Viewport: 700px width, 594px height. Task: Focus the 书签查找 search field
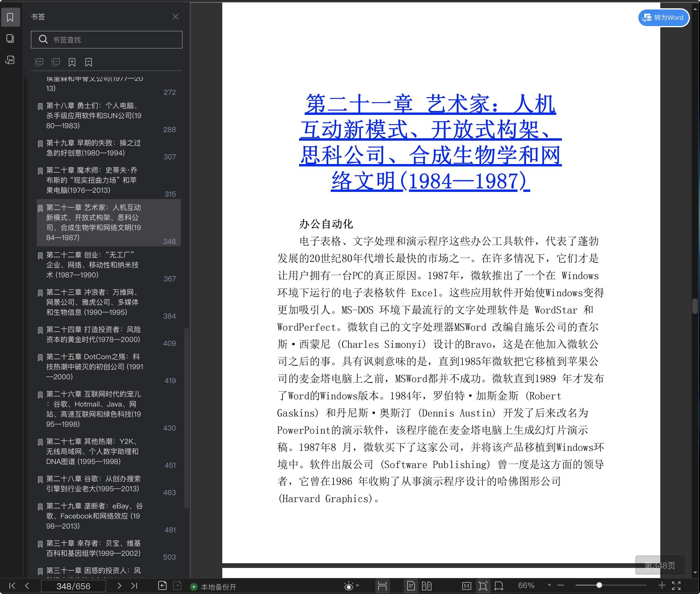[x=106, y=40]
